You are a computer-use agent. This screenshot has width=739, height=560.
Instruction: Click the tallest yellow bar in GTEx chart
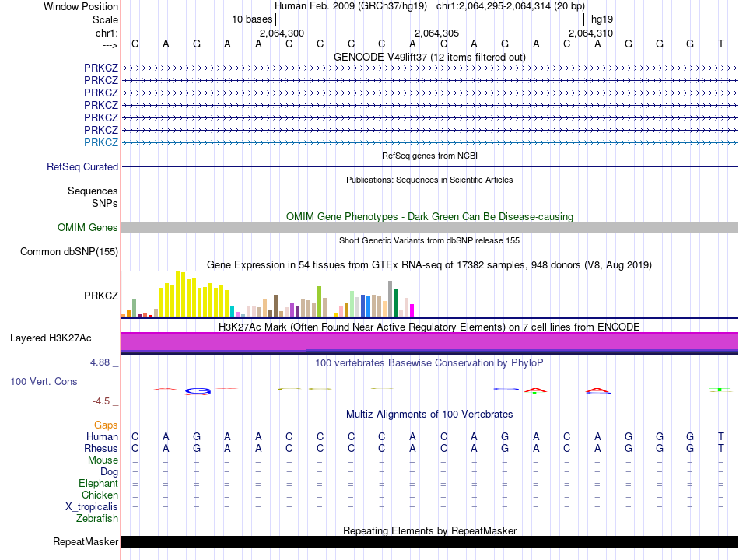pyautogui.click(x=178, y=294)
